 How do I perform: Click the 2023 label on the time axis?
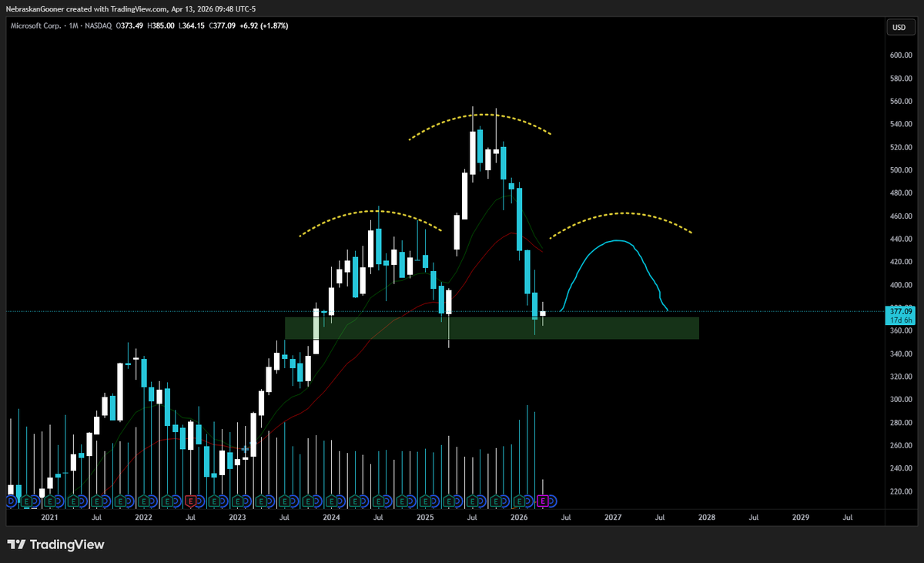pos(237,518)
